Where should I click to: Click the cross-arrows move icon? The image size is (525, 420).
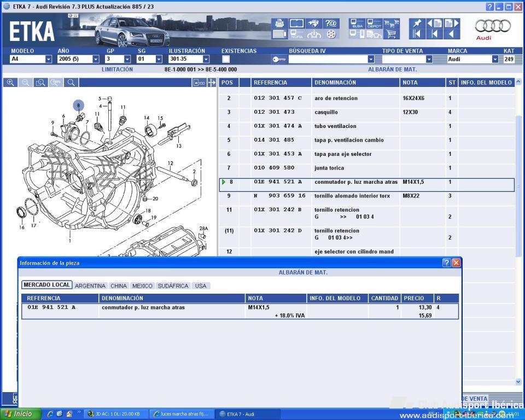[212, 83]
